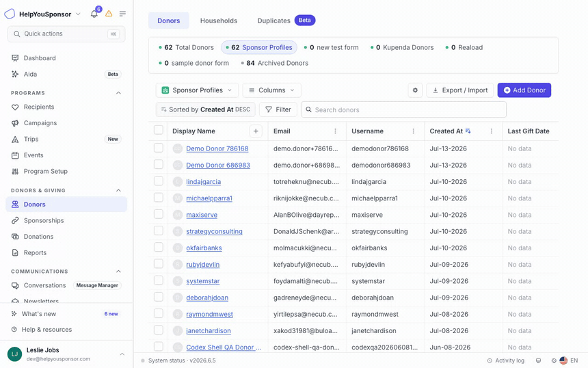
Task: Filter by 0 Kupenda Donors
Action: [402, 48]
